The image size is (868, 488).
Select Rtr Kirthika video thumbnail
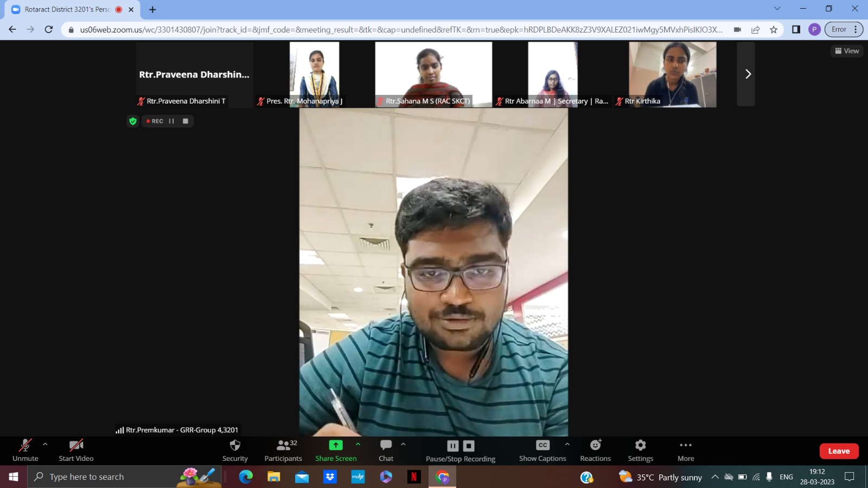(x=672, y=74)
